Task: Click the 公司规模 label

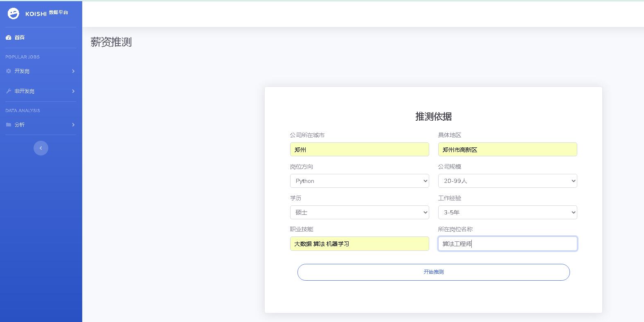Action: [450, 167]
